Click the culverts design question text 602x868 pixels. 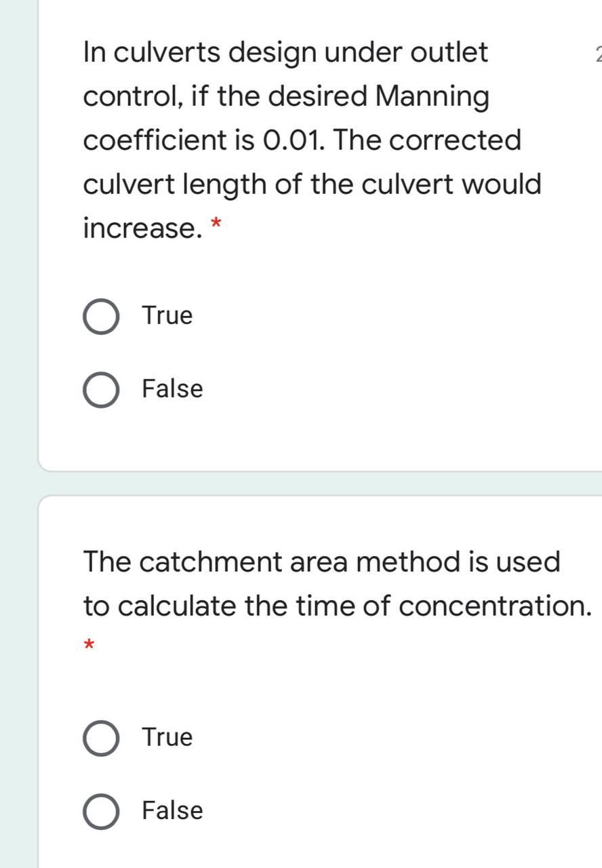[298, 139]
